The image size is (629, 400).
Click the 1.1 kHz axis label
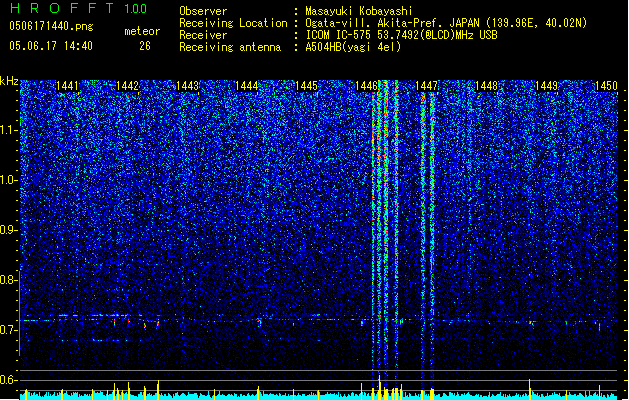[8, 130]
